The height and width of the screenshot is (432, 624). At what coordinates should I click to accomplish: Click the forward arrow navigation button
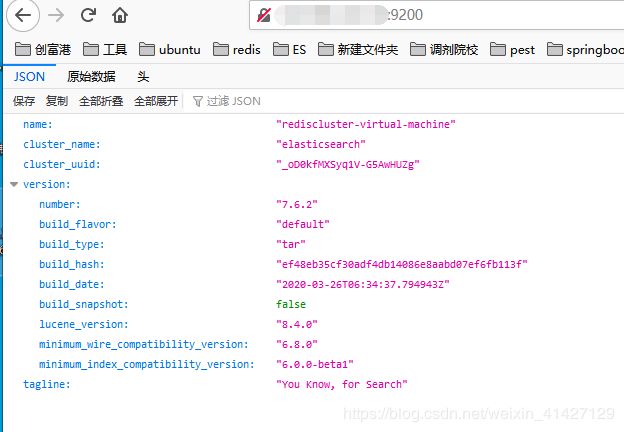56,15
